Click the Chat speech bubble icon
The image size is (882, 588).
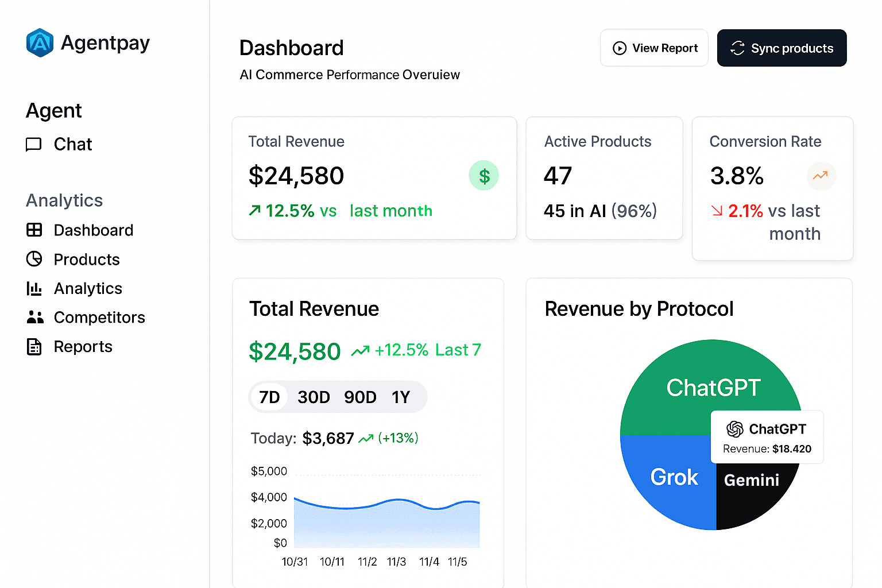[34, 144]
